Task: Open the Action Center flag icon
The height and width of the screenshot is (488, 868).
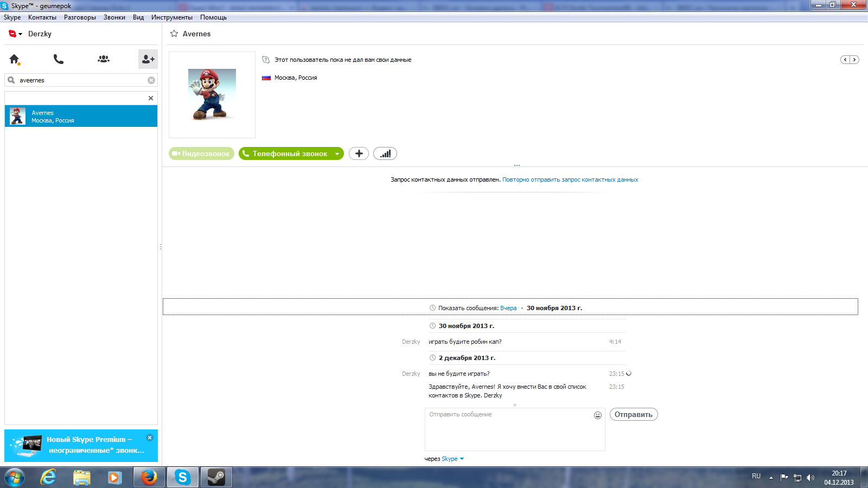Action: pyautogui.click(x=784, y=478)
